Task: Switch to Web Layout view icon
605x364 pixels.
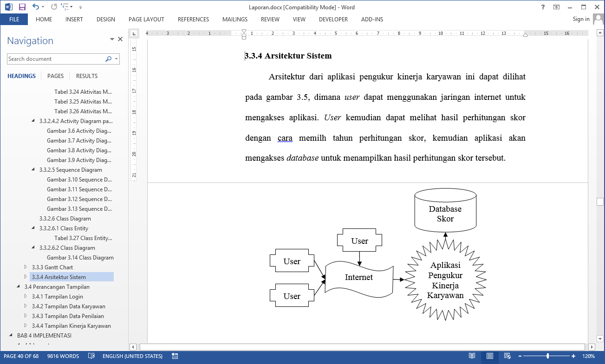Action: tap(507, 356)
